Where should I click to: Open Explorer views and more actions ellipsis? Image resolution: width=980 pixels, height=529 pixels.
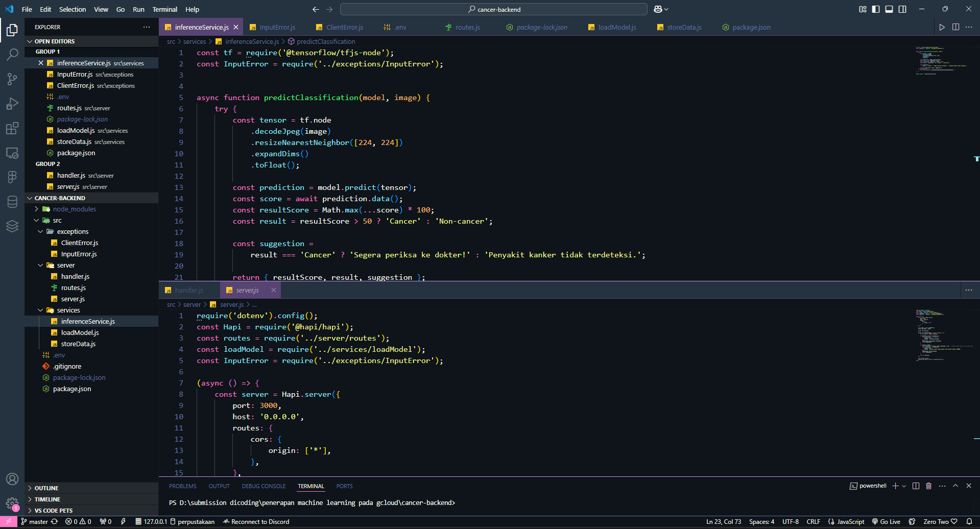(147, 27)
